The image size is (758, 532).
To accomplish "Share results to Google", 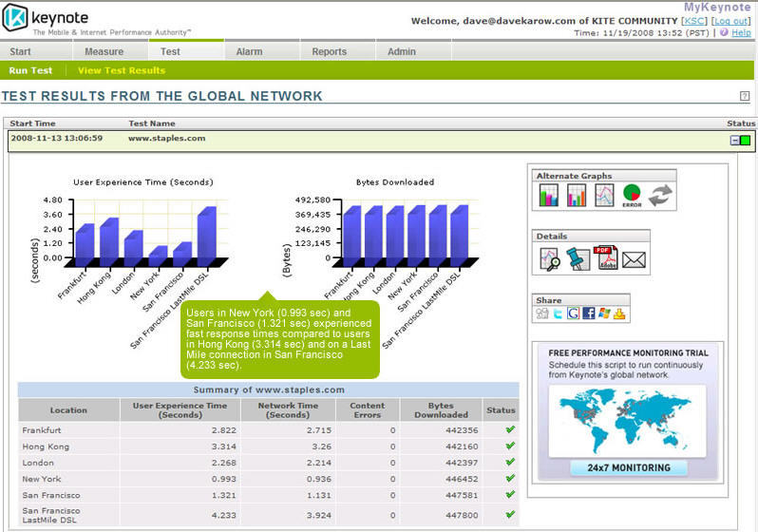I will pos(574,313).
